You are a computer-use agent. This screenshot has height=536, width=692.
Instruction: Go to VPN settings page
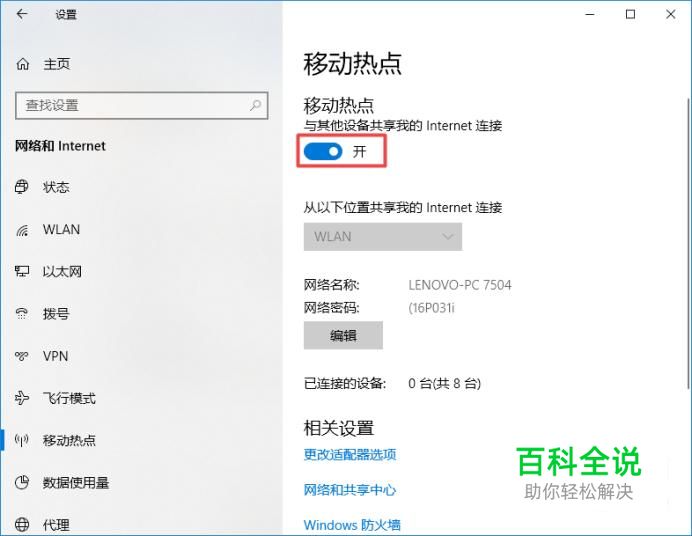tap(55, 356)
